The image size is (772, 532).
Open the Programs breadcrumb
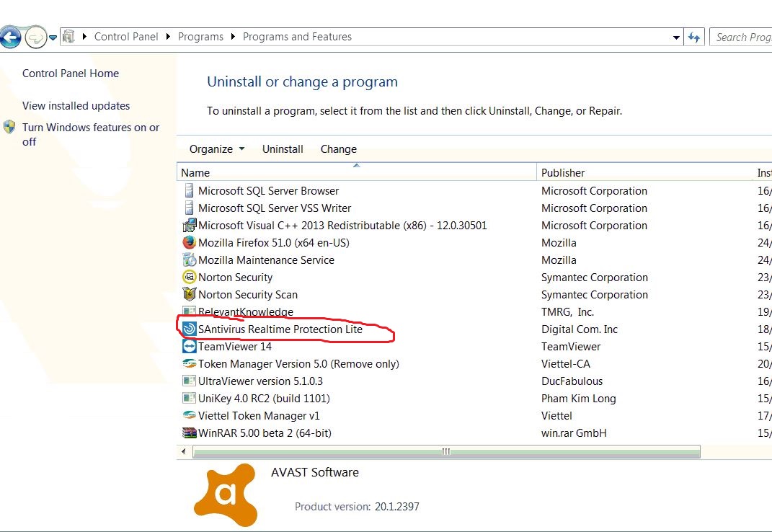(x=200, y=37)
